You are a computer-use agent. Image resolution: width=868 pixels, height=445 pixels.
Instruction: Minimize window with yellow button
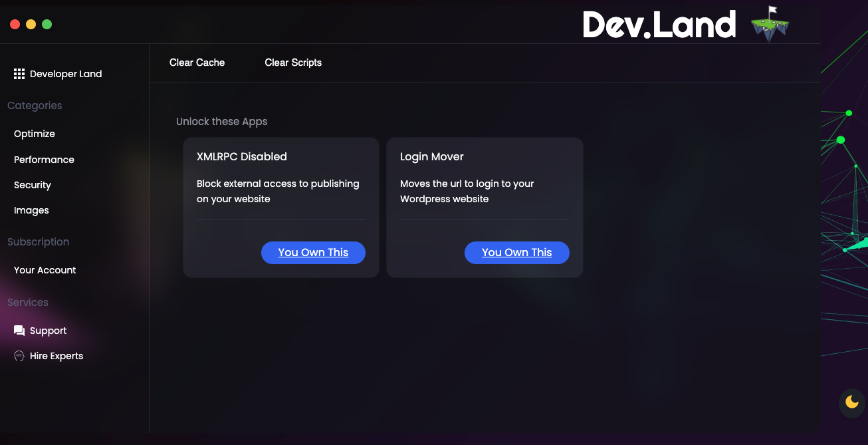point(31,25)
